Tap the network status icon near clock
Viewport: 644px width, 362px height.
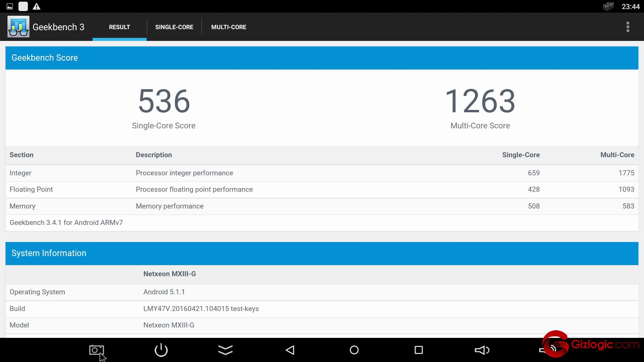(x=608, y=6)
